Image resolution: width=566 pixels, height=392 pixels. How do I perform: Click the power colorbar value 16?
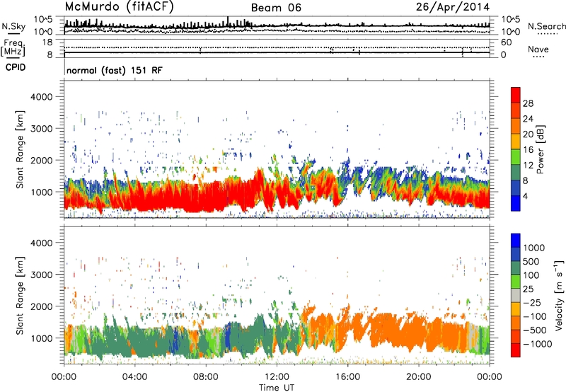click(528, 150)
